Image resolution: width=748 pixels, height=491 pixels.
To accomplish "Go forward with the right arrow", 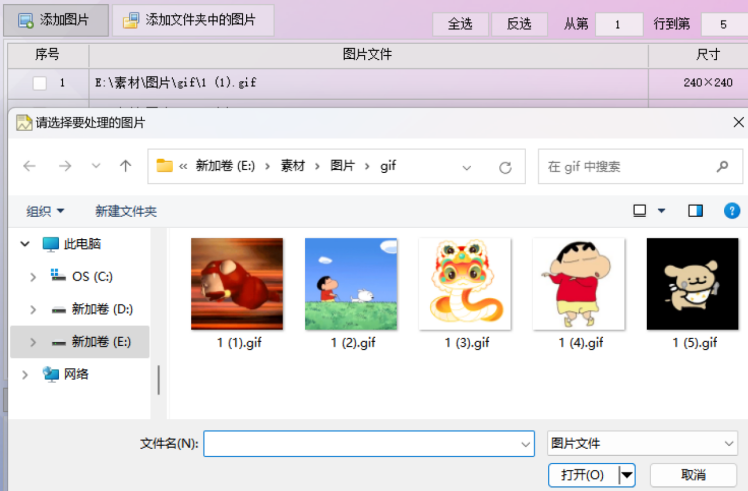I will (x=65, y=166).
